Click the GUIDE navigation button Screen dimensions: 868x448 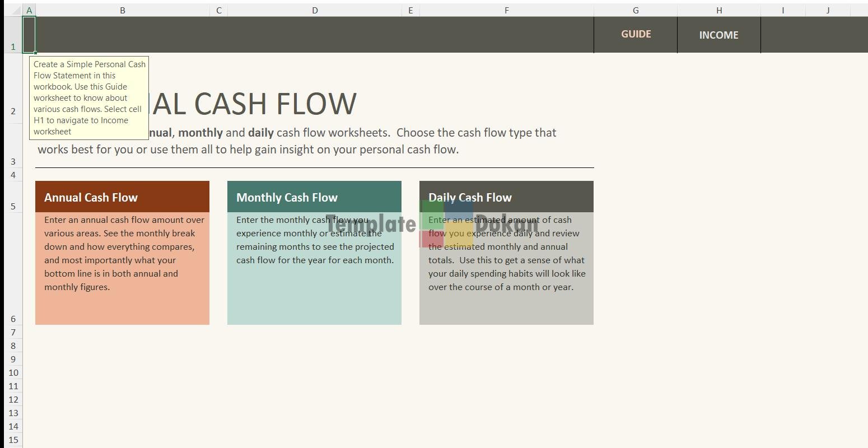636,34
